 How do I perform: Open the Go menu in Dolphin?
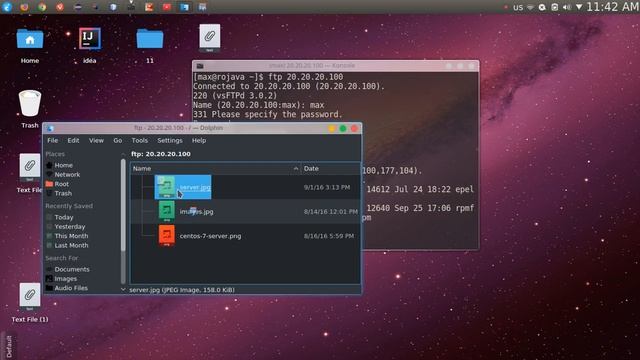[118, 140]
